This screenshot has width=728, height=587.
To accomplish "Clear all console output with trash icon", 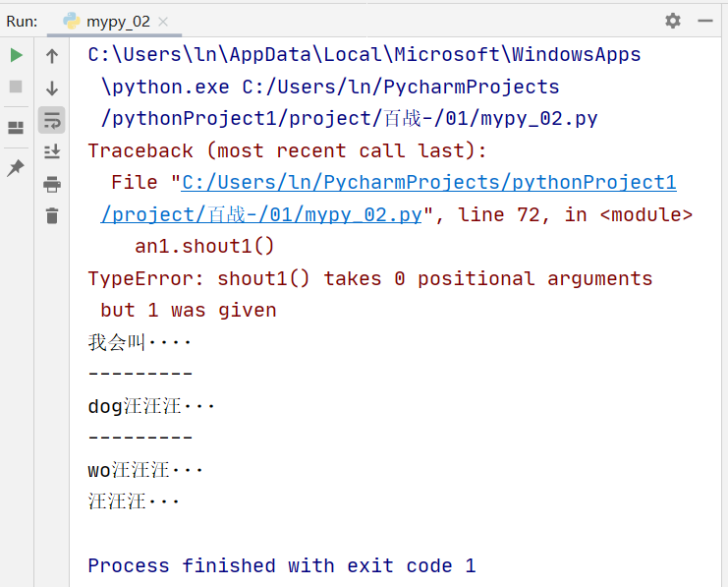I will point(52,215).
